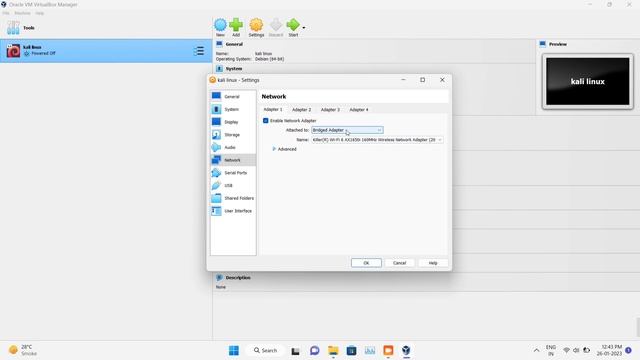Start the VM with green arrow icon
The image size is (640, 360).
pyautogui.click(x=293, y=27)
